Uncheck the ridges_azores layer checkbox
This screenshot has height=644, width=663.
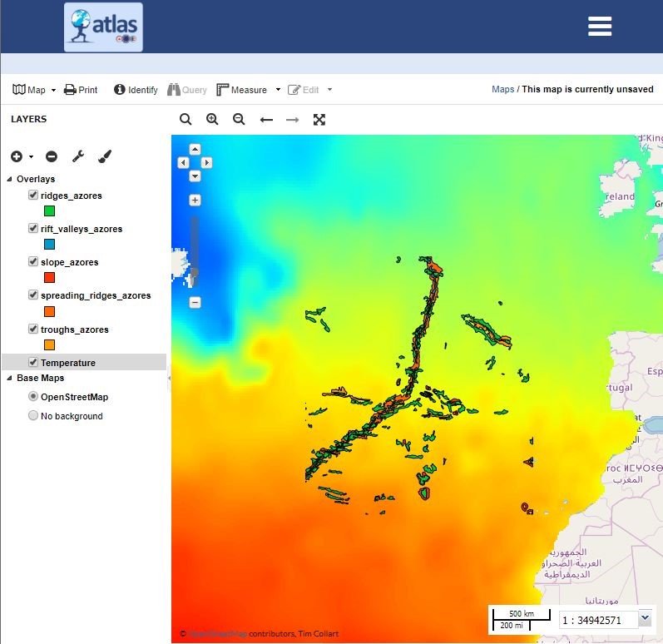[x=33, y=196]
